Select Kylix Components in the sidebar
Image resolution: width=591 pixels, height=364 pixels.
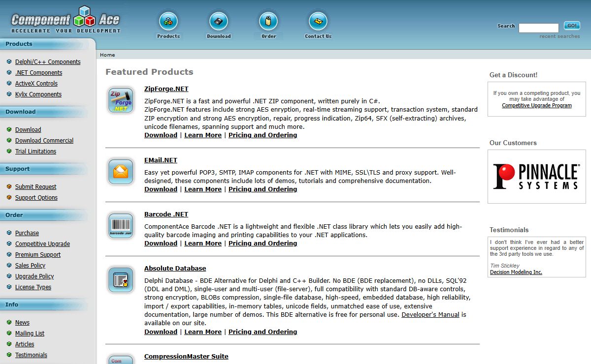(x=38, y=94)
